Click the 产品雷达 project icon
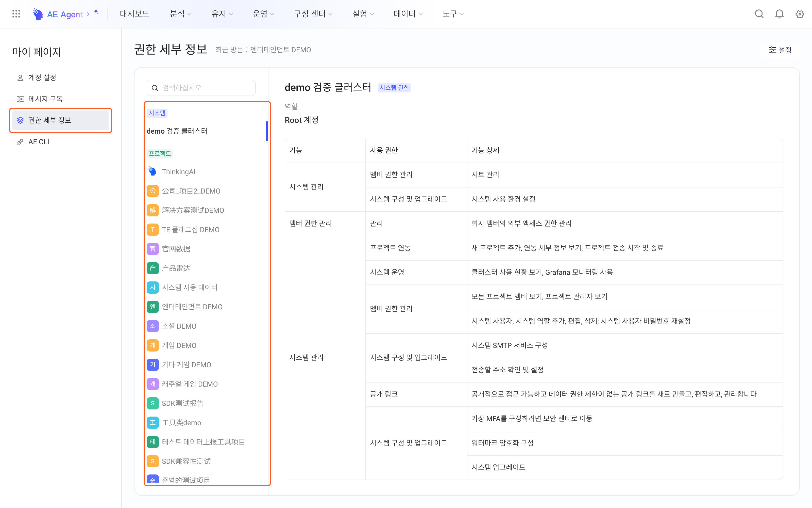 pyautogui.click(x=152, y=268)
